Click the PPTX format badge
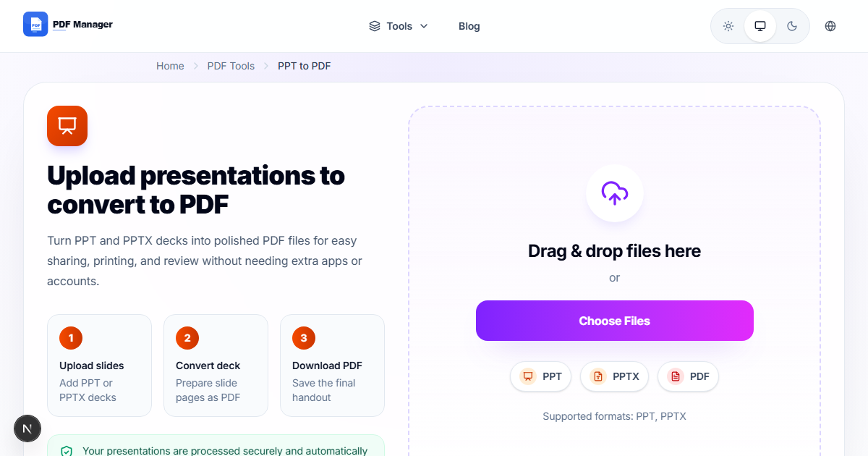 615,376
